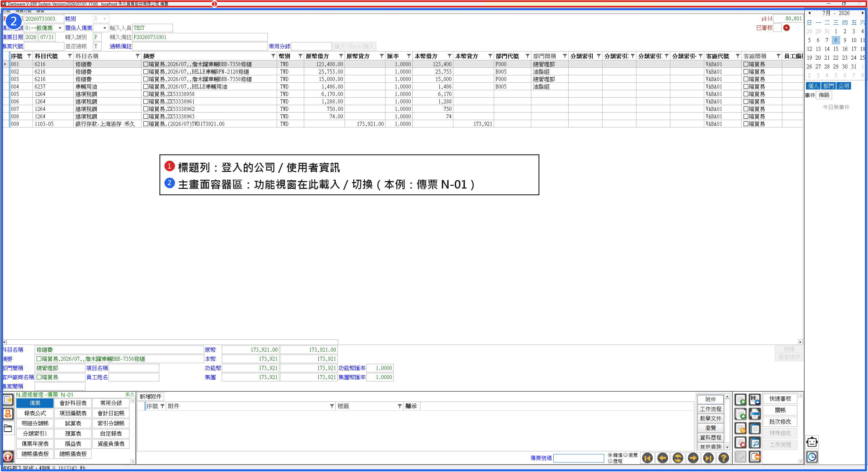This screenshot has height=472, width=868.
Task: Click the orange flower icon in sidebar
Action: click(8, 414)
